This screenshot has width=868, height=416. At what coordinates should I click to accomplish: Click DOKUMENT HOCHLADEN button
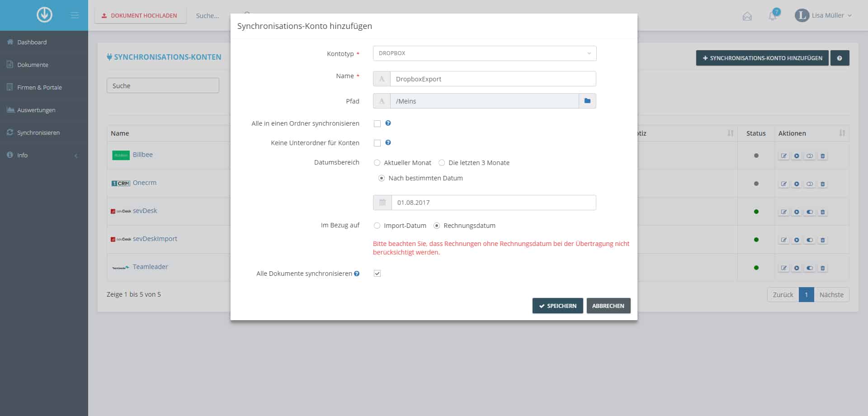[140, 15]
